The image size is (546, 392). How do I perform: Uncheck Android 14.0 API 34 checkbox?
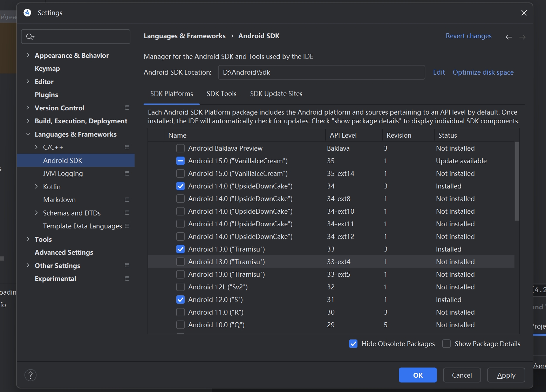point(180,186)
